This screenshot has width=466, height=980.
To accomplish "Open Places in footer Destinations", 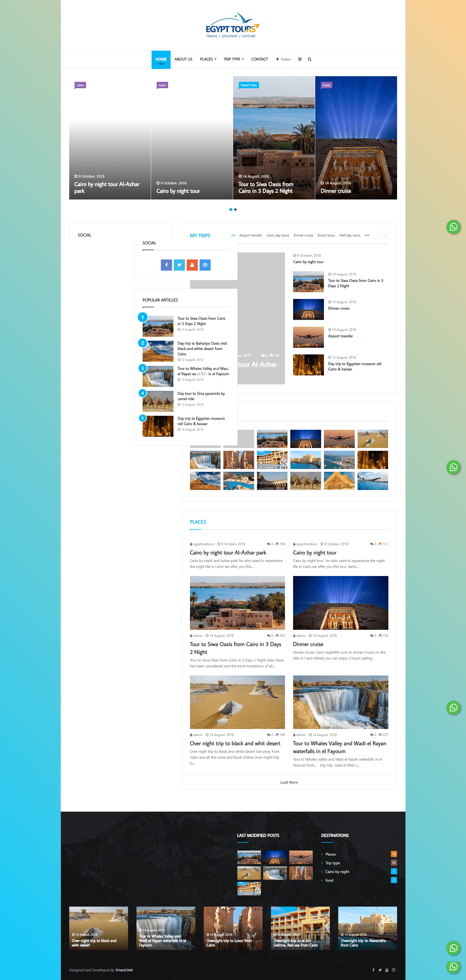I will [331, 854].
